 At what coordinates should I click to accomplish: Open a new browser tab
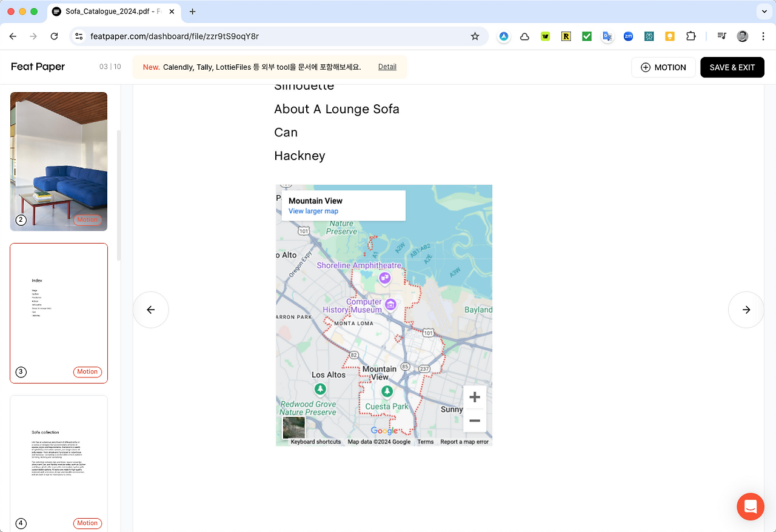click(193, 12)
